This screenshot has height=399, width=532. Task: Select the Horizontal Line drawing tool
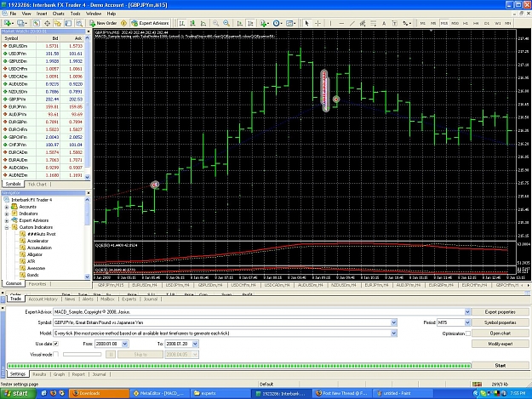pos(341,23)
